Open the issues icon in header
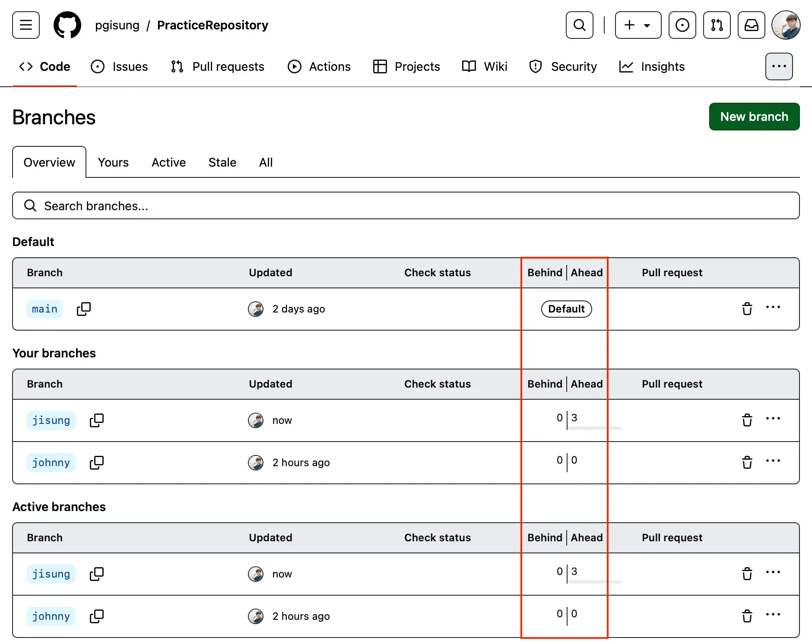This screenshot has height=644, width=812. [x=682, y=25]
